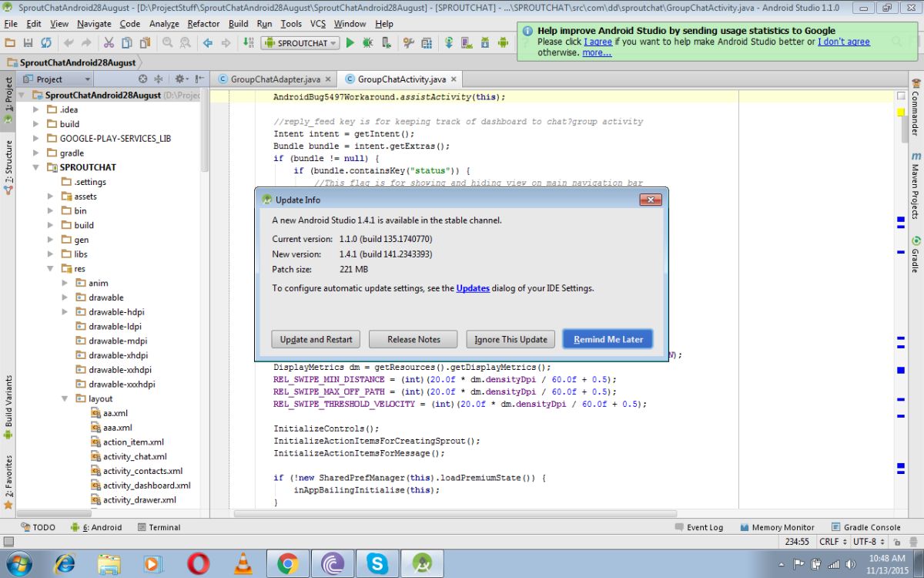This screenshot has width=924, height=578.
Task: Expand the .idea folder node
Action: [x=36, y=109]
